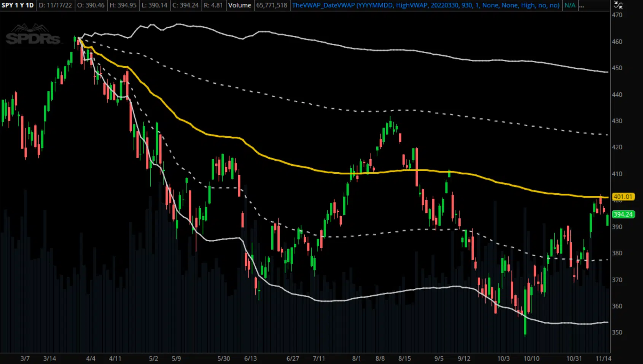Click the 10/31 date on time axis
This screenshot has height=364, width=643.
point(574,358)
